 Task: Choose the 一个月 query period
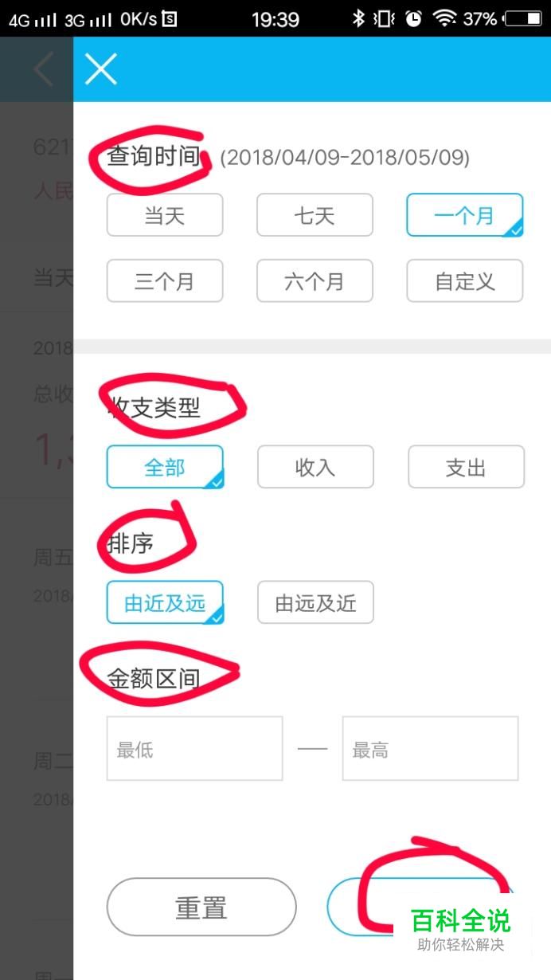pos(465,215)
